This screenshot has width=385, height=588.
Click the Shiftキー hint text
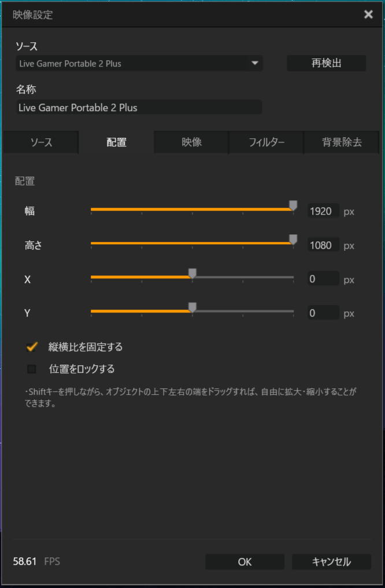[x=190, y=398]
